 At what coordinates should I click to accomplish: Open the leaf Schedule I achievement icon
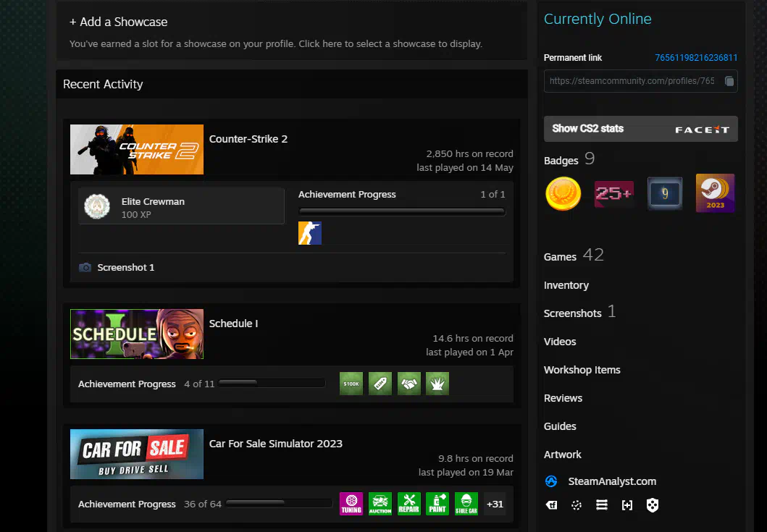pos(437,384)
